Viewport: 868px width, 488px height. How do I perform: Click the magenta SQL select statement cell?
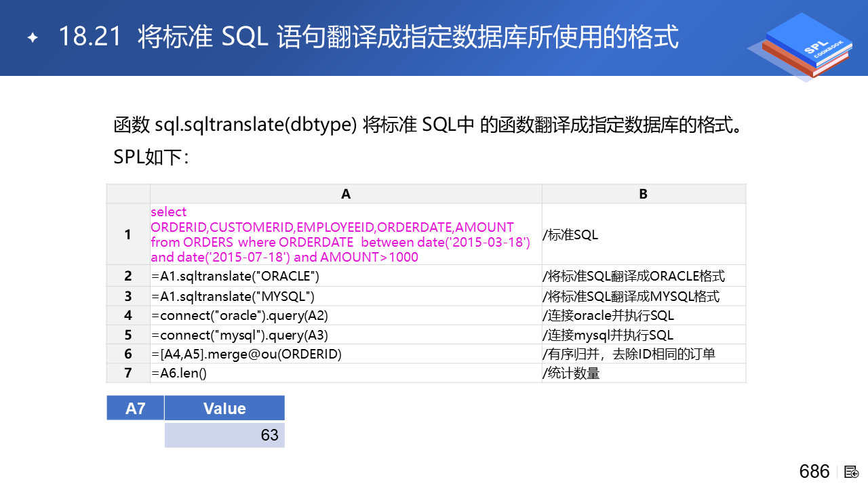tap(340, 235)
